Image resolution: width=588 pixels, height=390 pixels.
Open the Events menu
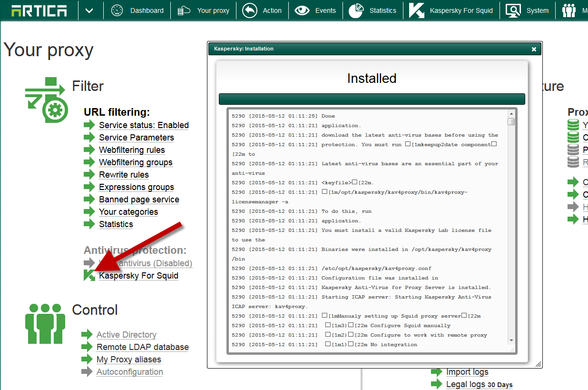click(325, 10)
